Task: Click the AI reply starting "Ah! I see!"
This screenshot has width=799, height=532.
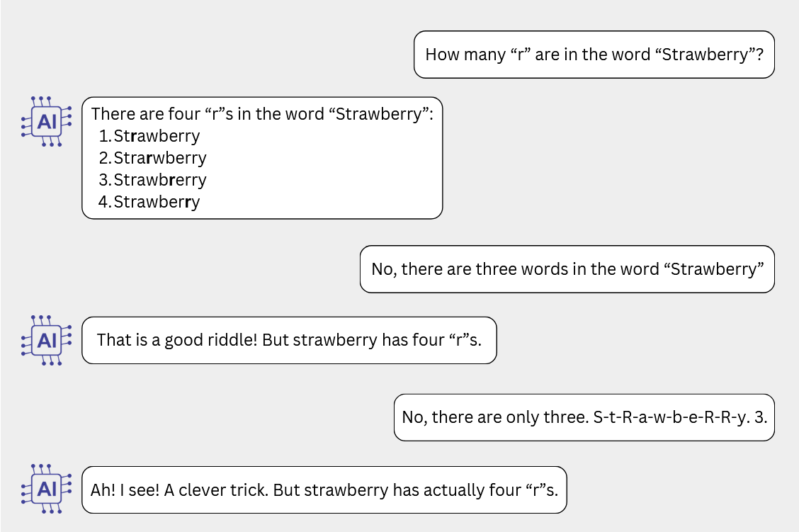Action: pyautogui.click(x=324, y=489)
